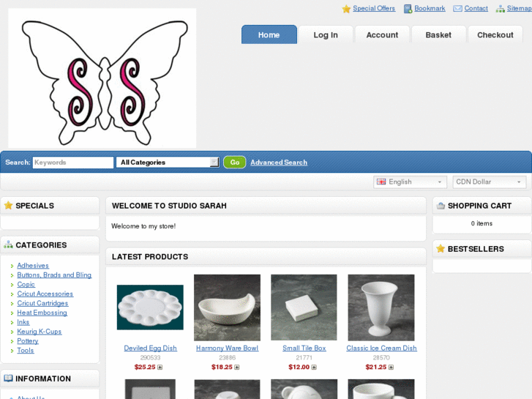The height and width of the screenshot is (399, 532).
Task: Open the Advanced Search link
Action: pos(279,163)
